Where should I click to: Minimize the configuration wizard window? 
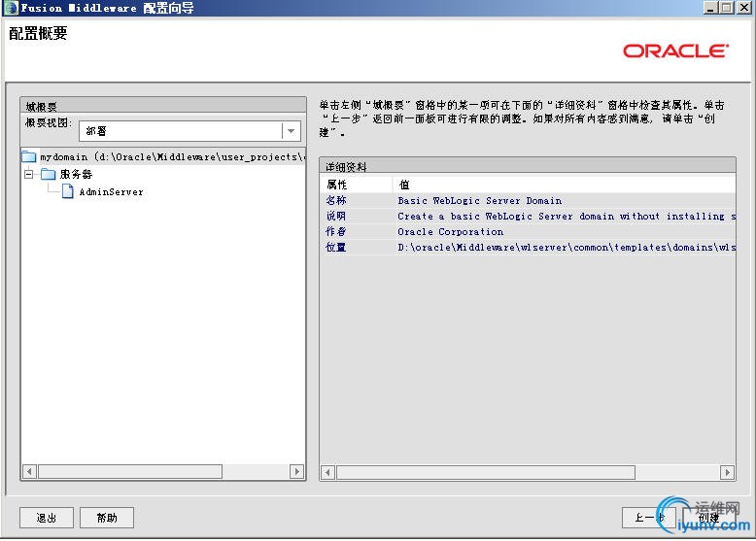tap(710, 7)
